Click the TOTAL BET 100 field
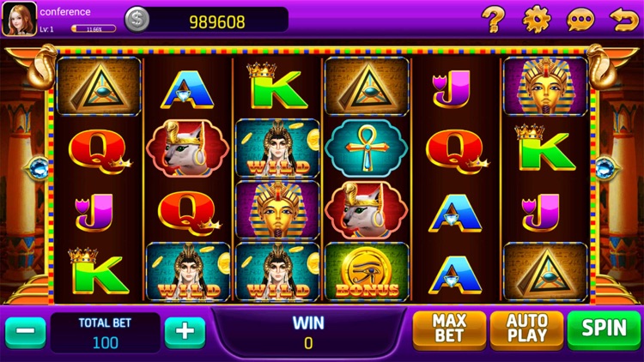Viewport: 644px width, 362px height. point(105,333)
